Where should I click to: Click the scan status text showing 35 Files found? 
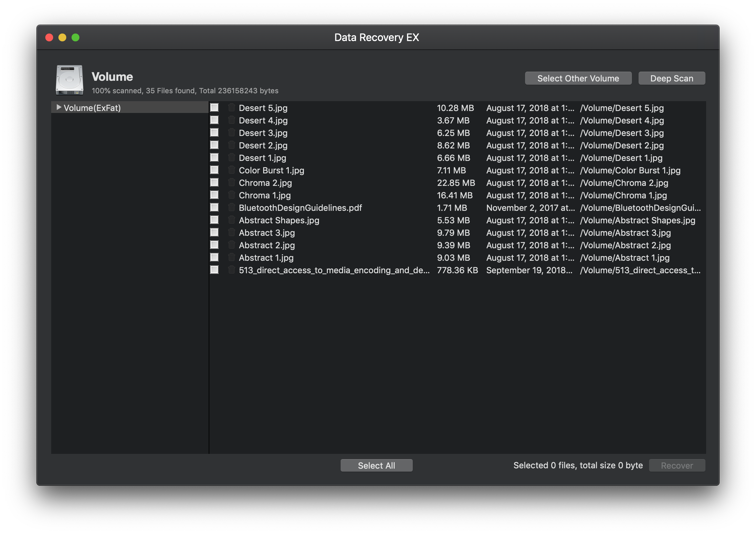click(x=185, y=91)
